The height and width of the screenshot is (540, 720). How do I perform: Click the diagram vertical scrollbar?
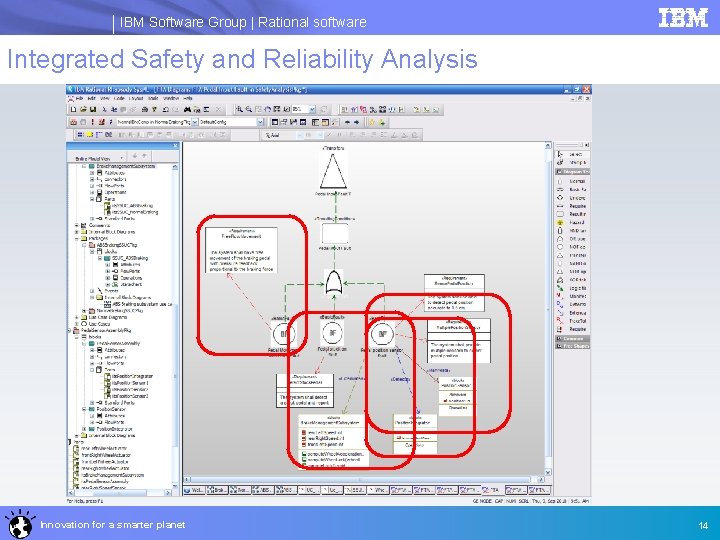[548, 309]
